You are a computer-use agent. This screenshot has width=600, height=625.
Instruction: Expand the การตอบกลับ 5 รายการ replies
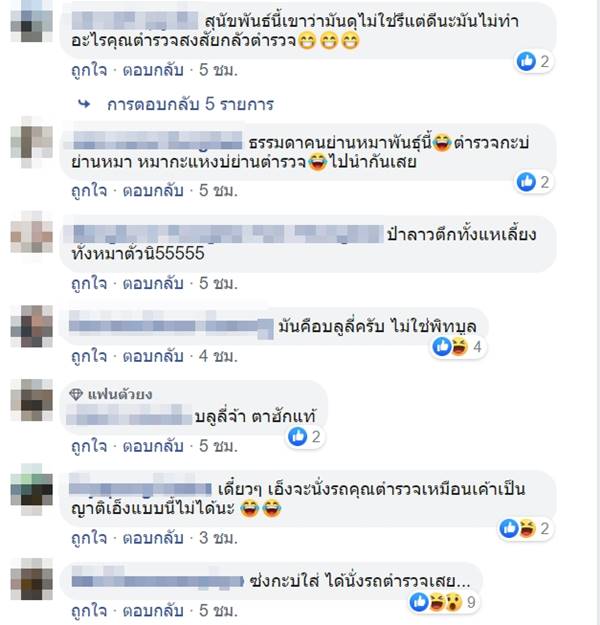pyautogui.click(x=190, y=104)
